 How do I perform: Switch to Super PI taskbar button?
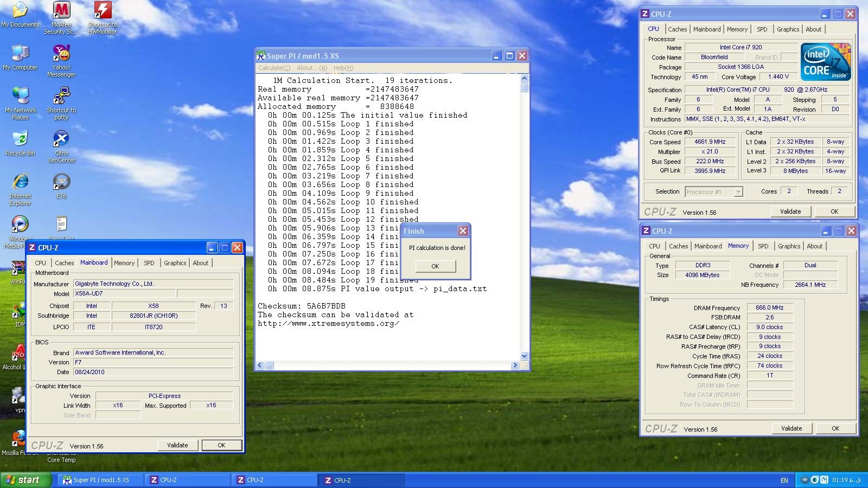pos(101,480)
